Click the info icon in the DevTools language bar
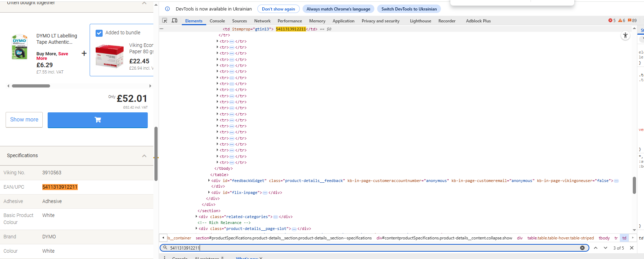Screen dimensions: 644x259 [x=167, y=9]
